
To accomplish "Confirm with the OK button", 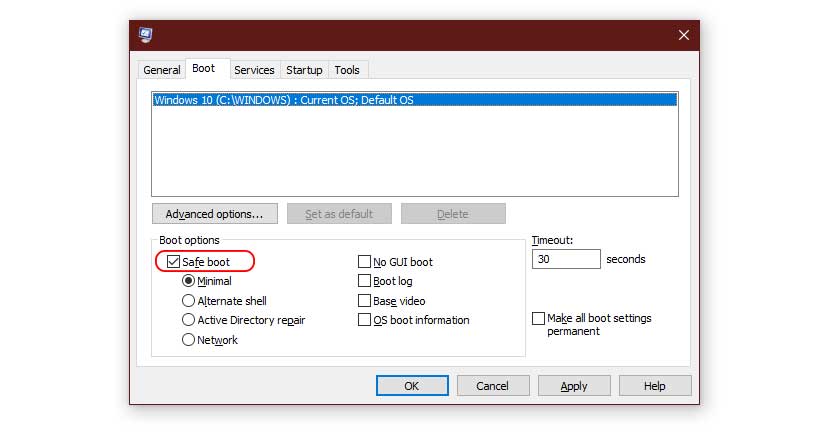I will 412,386.
